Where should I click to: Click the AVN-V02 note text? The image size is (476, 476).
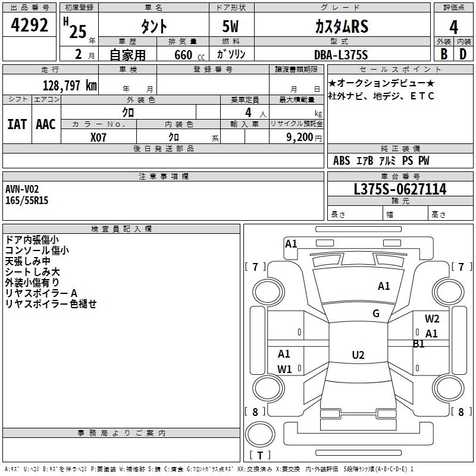coord(22,189)
